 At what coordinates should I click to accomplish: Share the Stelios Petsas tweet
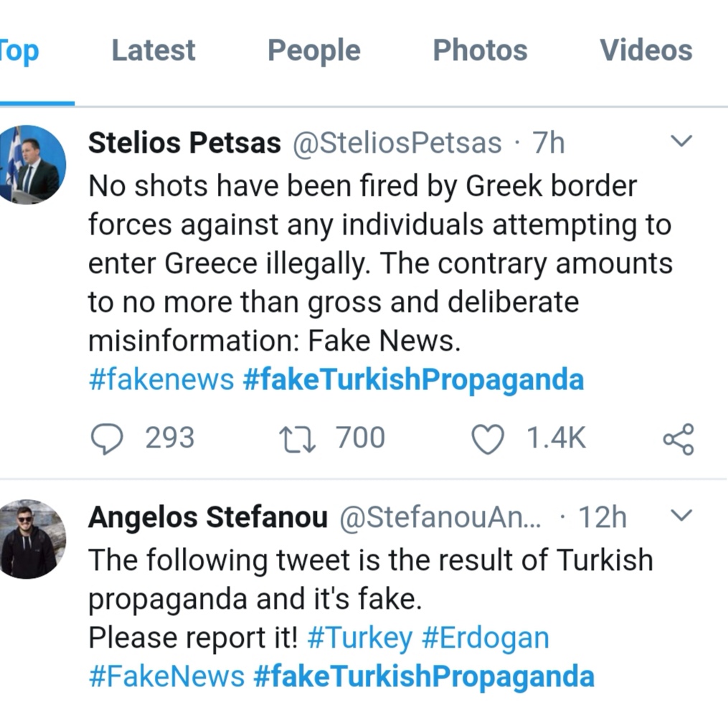[x=678, y=439]
